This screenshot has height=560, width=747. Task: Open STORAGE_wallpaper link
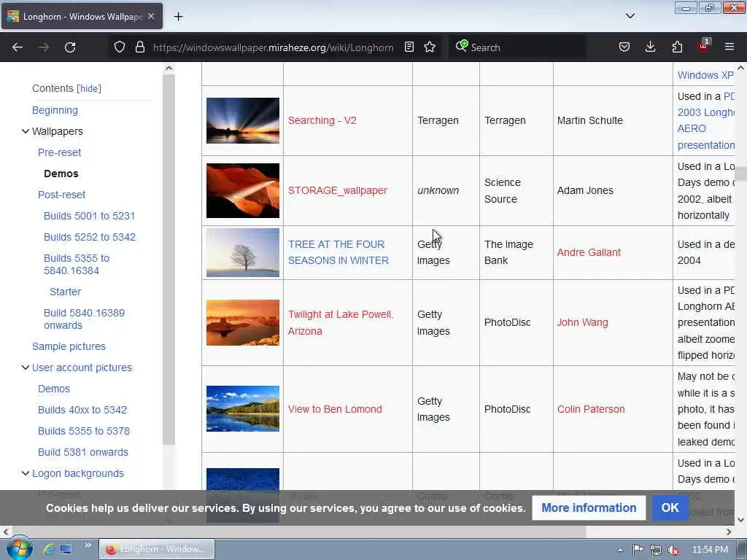(x=337, y=190)
